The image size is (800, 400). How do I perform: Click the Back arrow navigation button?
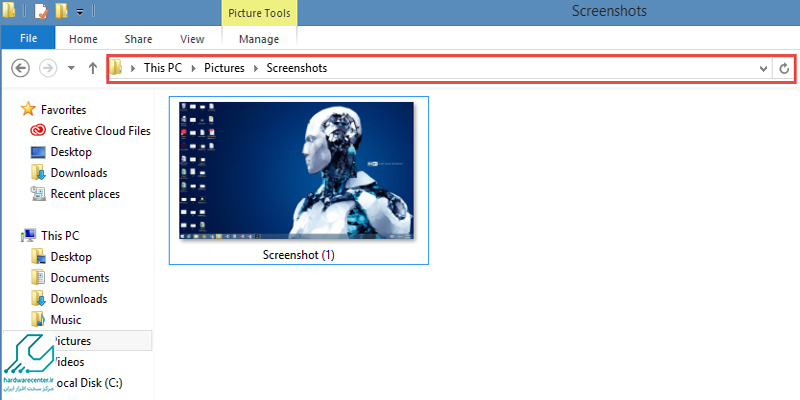click(x=20, y=68)
